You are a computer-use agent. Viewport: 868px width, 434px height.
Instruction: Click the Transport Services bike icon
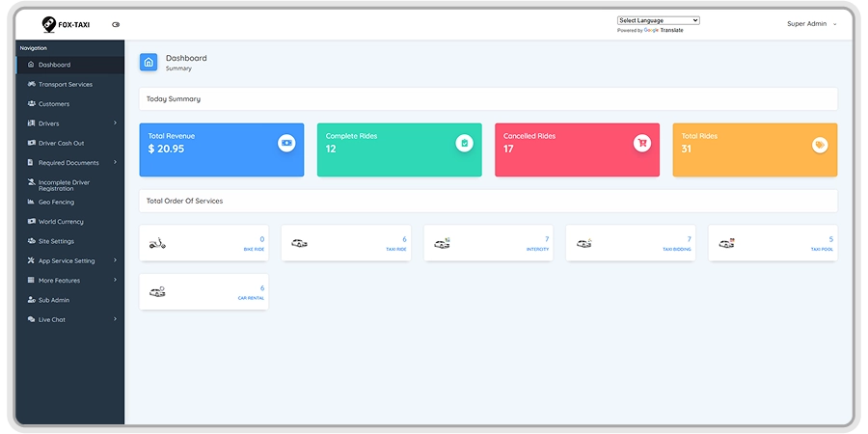pyautogui.click(x=31, y=84)
